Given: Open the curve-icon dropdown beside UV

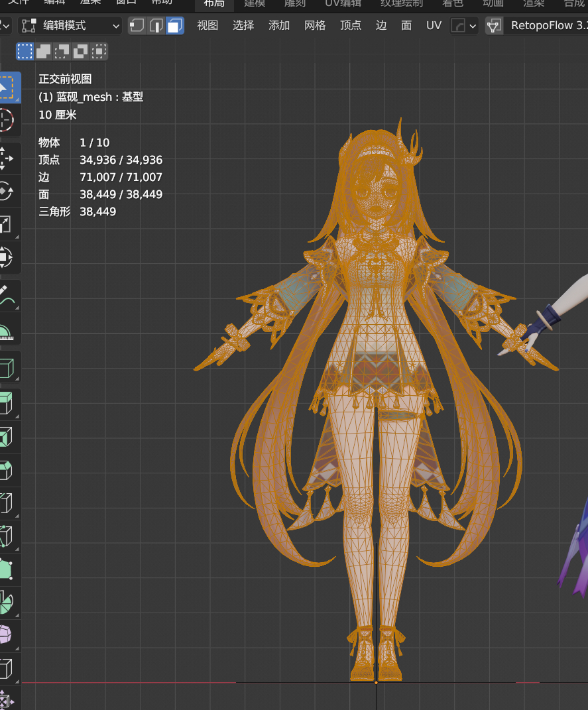Looking at the screenshot, I should [x=464, y=25].
